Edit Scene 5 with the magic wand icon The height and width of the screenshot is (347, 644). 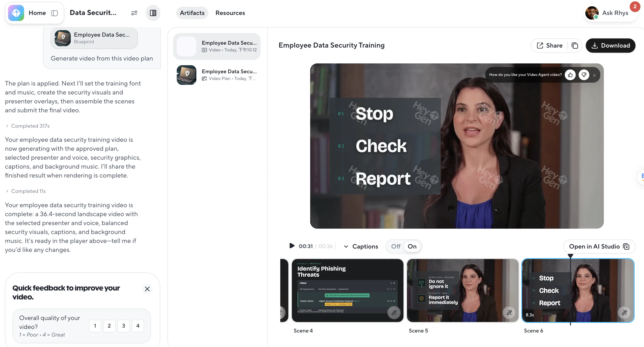pyautogui.click(x=509, y=312)
